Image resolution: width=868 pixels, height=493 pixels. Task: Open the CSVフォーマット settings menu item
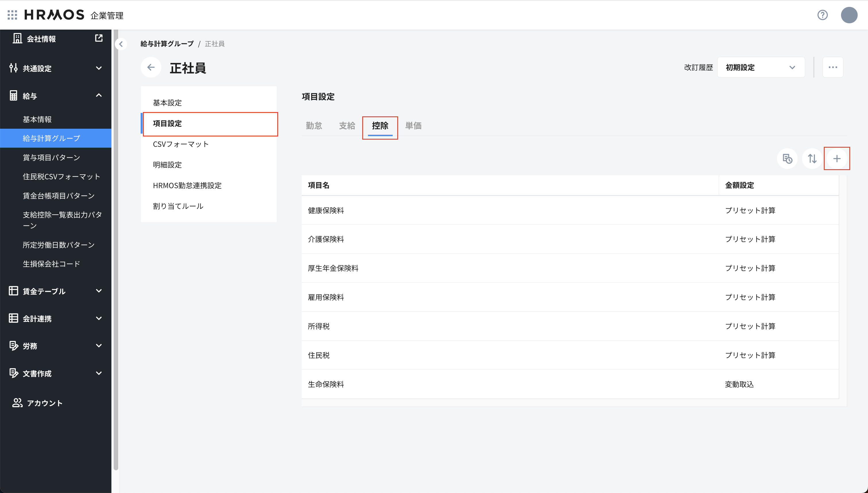[x=181, y=144]
